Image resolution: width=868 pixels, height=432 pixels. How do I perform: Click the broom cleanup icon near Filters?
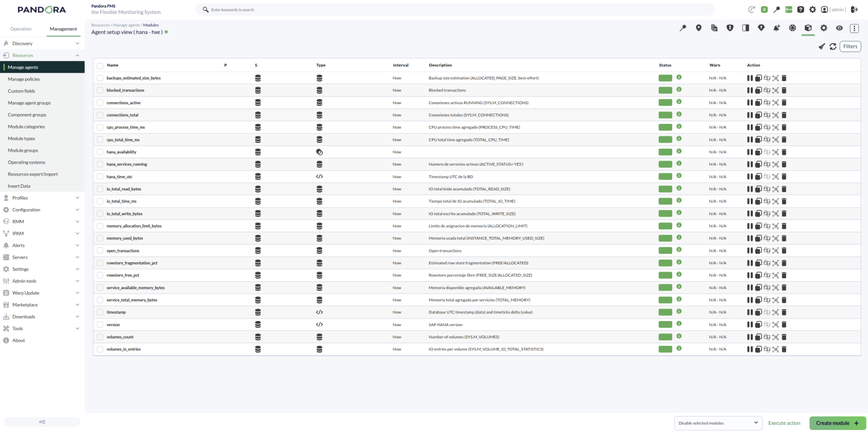tap(822, 46)
